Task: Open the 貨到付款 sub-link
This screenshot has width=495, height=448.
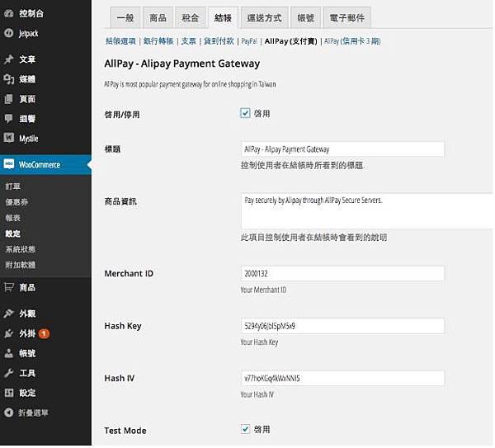Action: click(219, 41)
